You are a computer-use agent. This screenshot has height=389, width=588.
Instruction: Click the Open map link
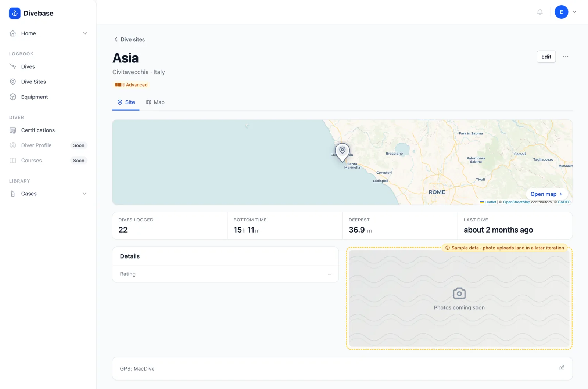coord(546,194)
